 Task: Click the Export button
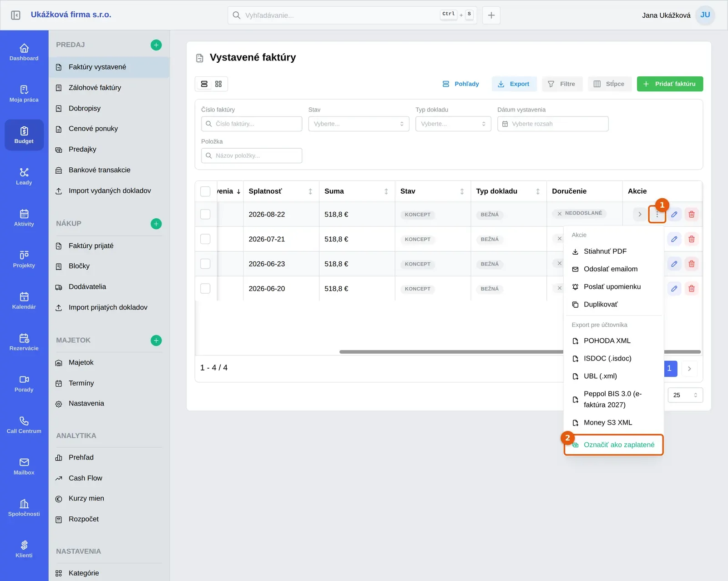click(514, 84)
